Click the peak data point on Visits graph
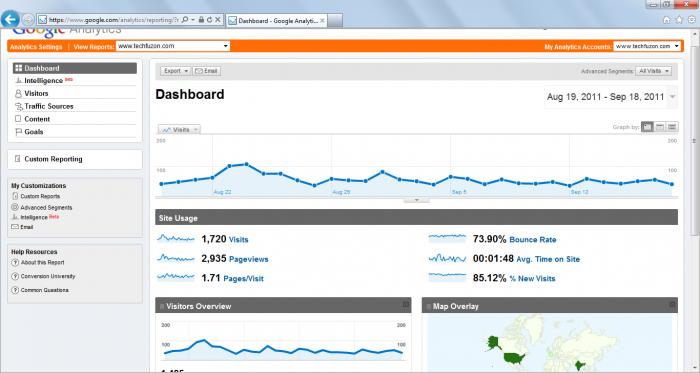This screenshot has width=700, height=373. pyautogui.click(x=246, y=164)
